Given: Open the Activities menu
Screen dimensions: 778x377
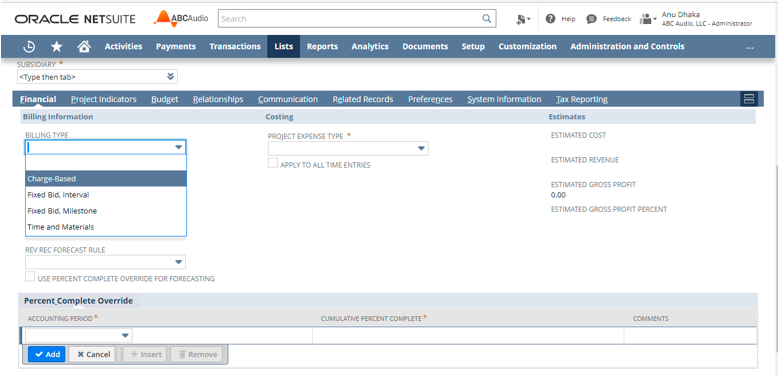Looking at the screenshot, I should click(124, 46).
